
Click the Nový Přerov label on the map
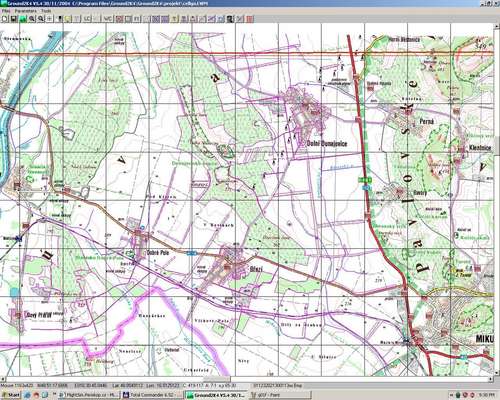click(39, 315)
